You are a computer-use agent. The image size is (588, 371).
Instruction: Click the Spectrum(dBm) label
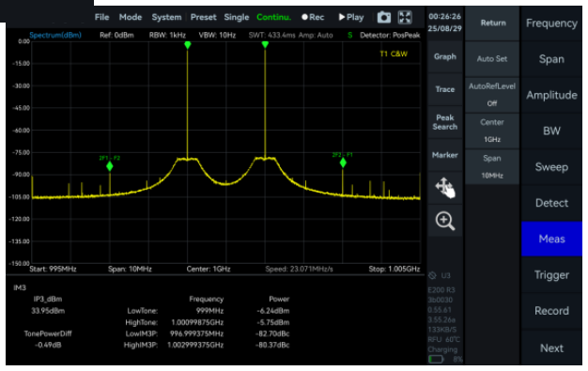coord(55,36)
